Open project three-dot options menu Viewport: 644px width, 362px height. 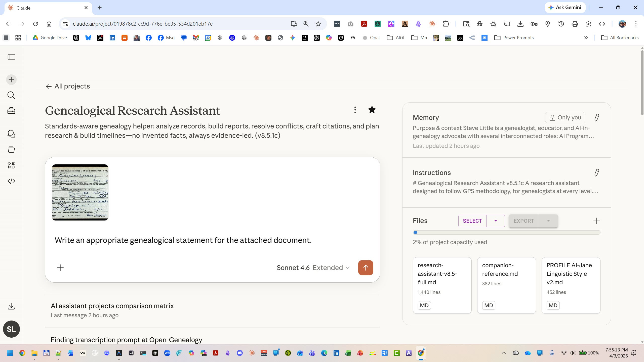[x=355, y=110]
